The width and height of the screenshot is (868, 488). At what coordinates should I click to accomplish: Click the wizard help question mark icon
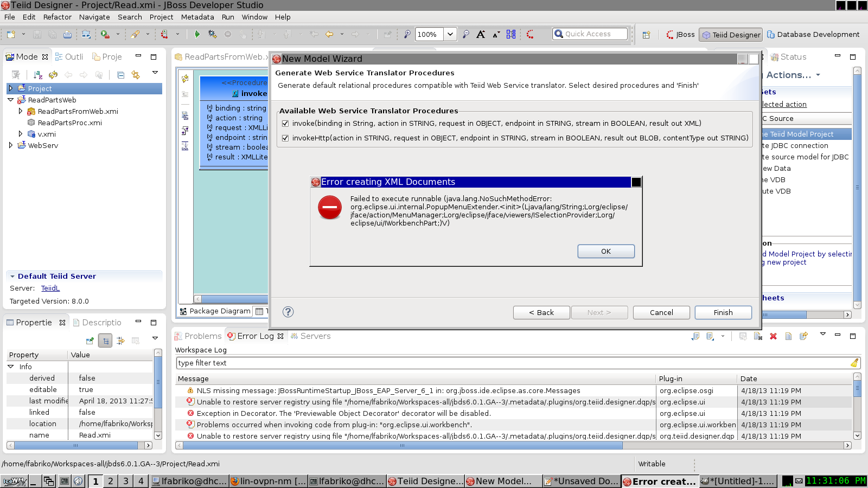(x=288, y=312)
